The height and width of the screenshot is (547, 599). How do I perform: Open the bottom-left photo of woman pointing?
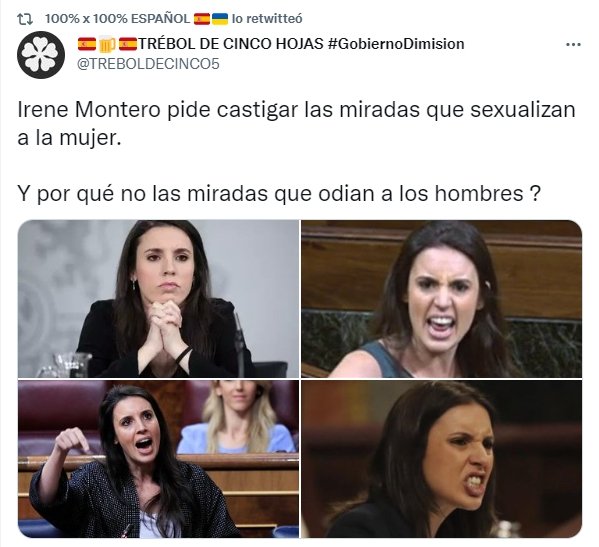coord(159,459)
